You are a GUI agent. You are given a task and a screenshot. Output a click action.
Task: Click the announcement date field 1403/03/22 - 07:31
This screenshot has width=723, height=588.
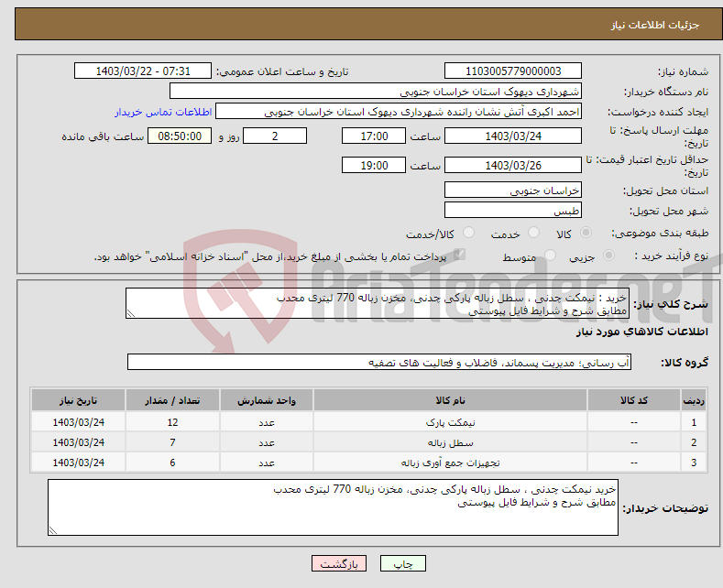click(x=142, y=71)
